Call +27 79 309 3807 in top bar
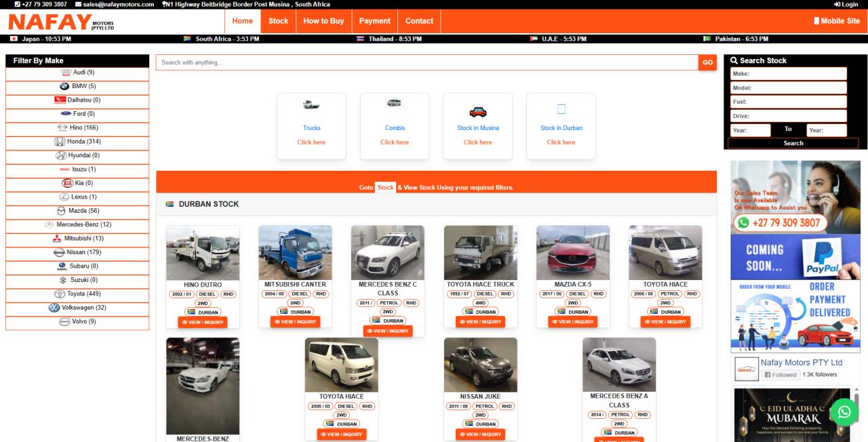Image resolution: width=868 pixels, height=442 pixels. [39, 4]
